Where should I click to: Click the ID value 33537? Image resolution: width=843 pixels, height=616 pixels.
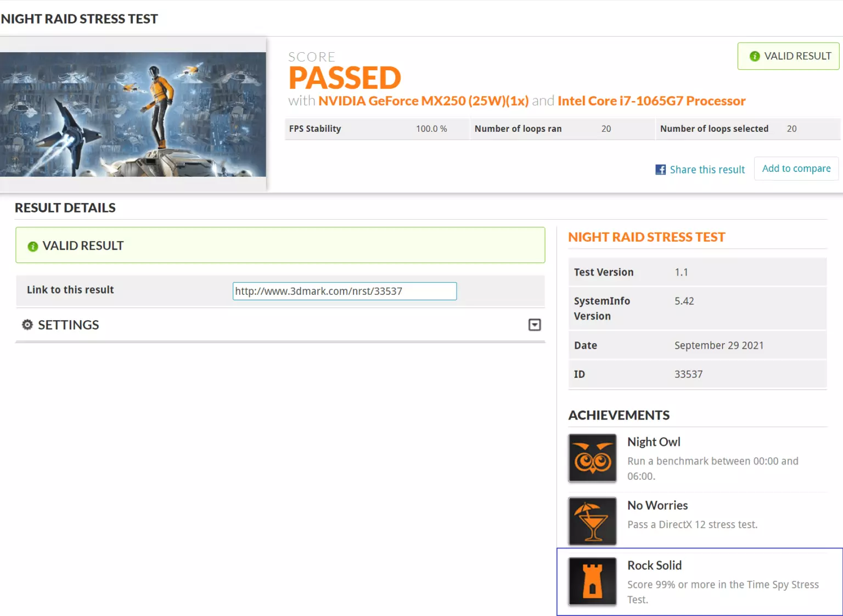688,374
